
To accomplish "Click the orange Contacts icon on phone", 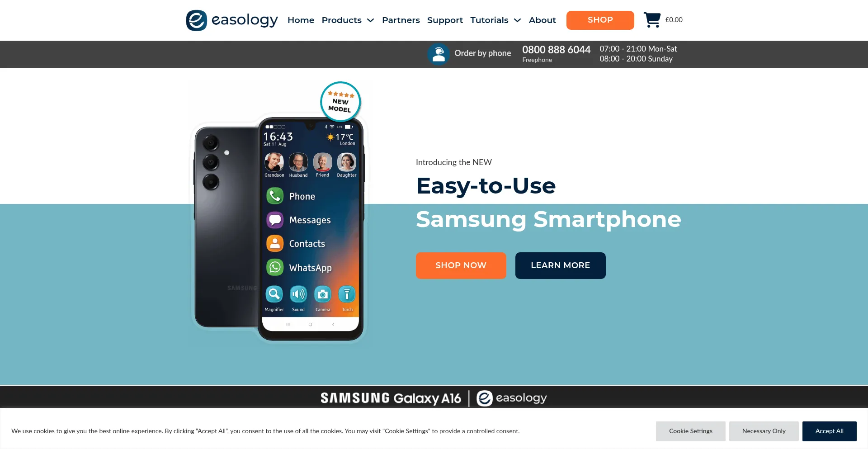I will [x=275, y=243].
